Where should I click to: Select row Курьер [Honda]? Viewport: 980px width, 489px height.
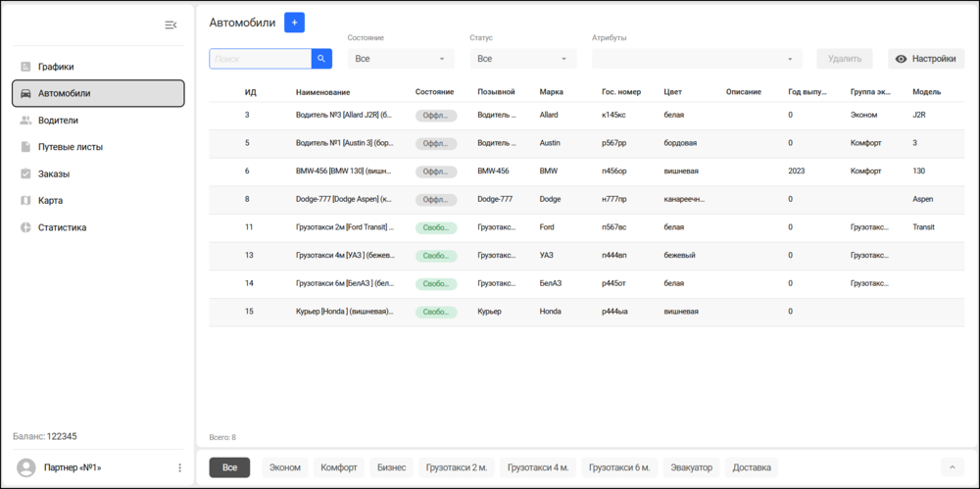587,312
